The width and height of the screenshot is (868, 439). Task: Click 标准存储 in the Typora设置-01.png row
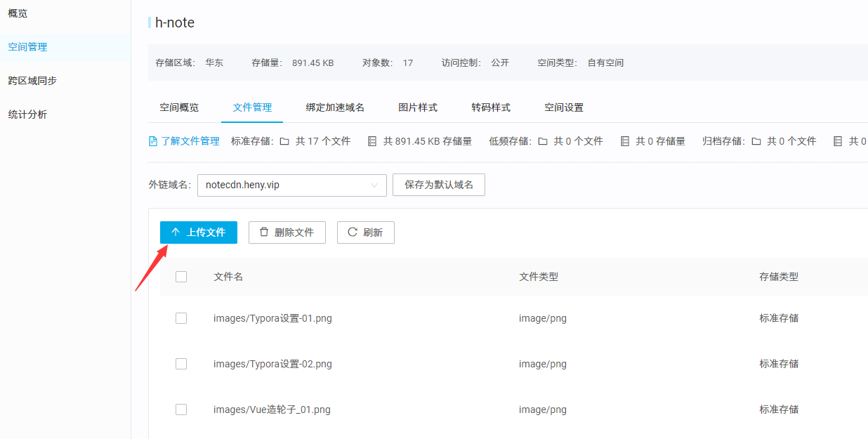pyautogui.click(x=779, y=318)
